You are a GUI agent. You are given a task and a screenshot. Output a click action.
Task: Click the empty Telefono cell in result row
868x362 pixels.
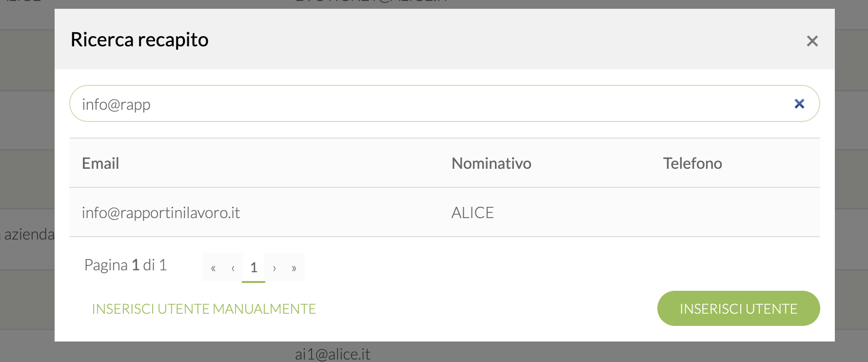[731, 213]
